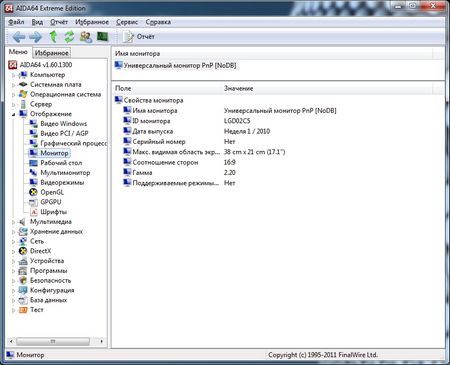Expand the Сеть tree node

click(13, 242)
